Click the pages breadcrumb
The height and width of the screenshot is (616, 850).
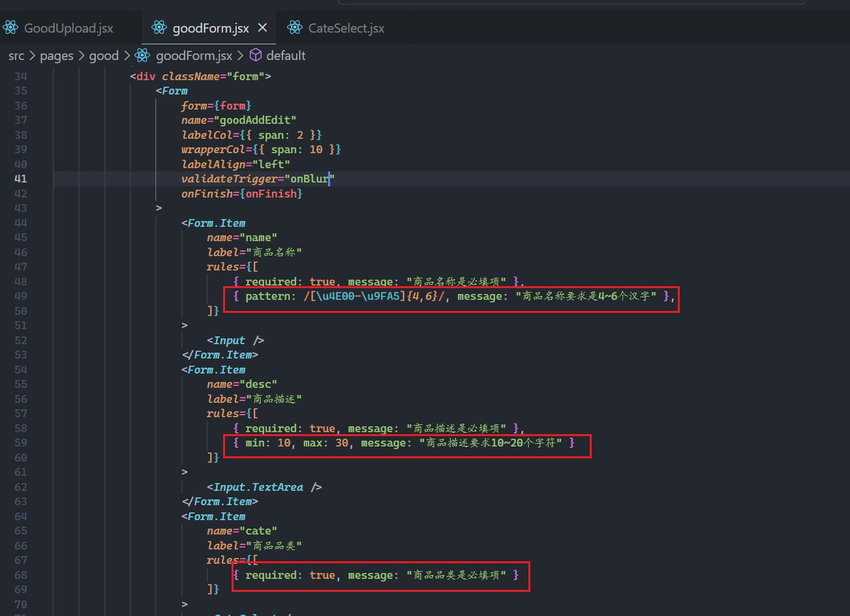pos(57,56)
